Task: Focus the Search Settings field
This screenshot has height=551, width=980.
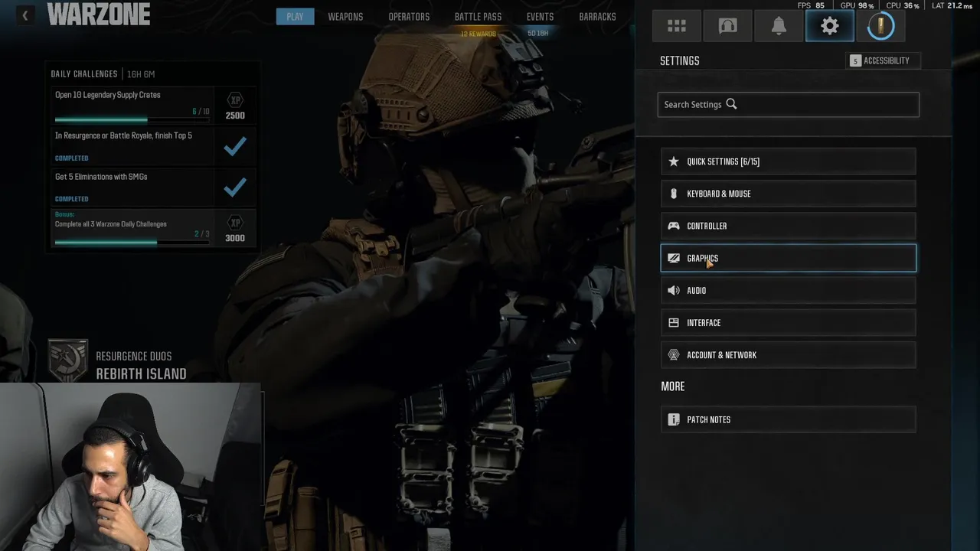Action: [x=788, y=104]
